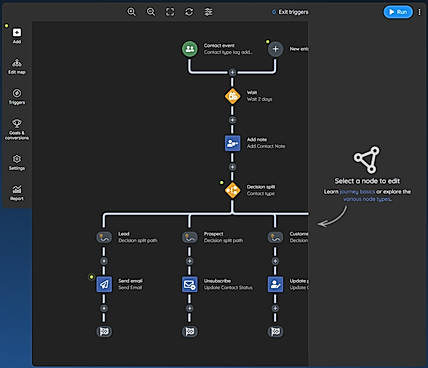
Task: Open the Settings sidebar item
Action: tap(17, 162)
